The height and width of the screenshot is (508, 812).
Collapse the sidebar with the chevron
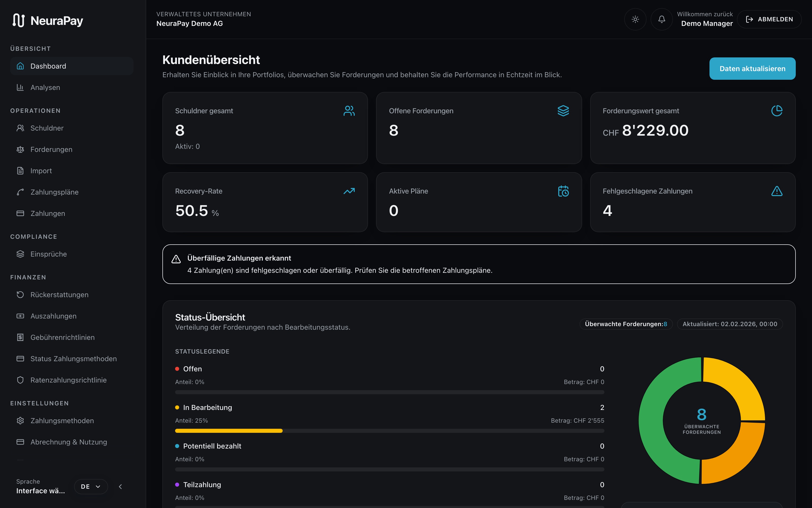pyautogui.click(x=121, y=486)
